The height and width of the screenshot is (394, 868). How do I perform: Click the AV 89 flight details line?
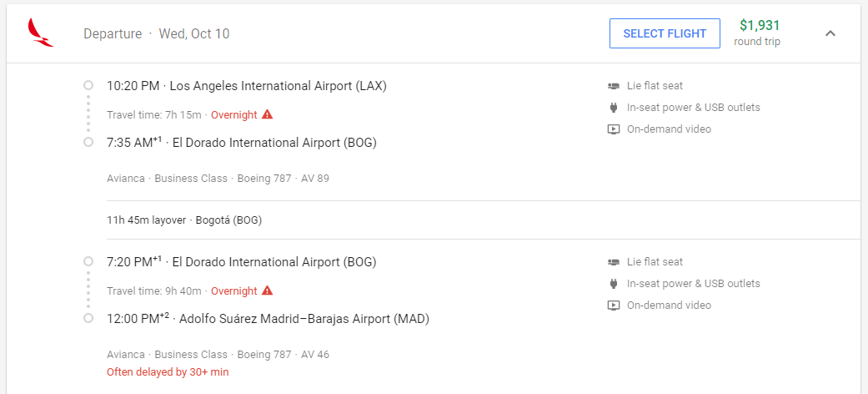pos(218,179)
